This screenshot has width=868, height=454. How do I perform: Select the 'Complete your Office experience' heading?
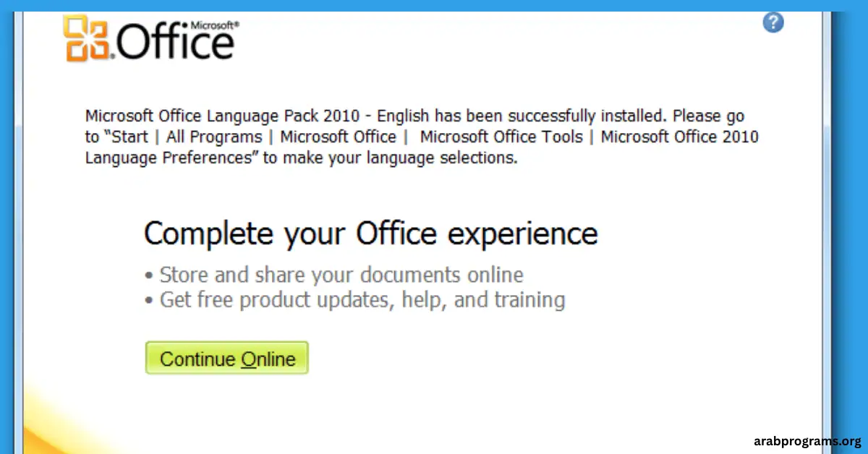pyautogui.click(x=371, y=234)
